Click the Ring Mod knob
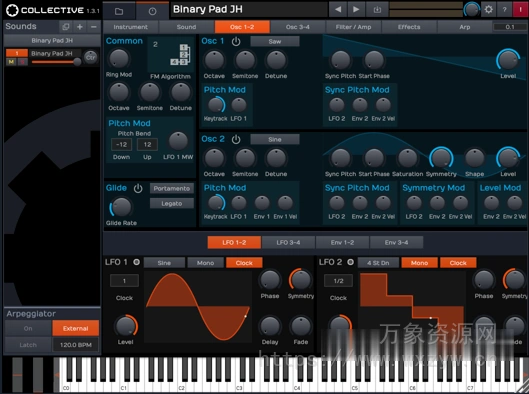The height and width of the screenshot is (394, 529). [119, 59]
